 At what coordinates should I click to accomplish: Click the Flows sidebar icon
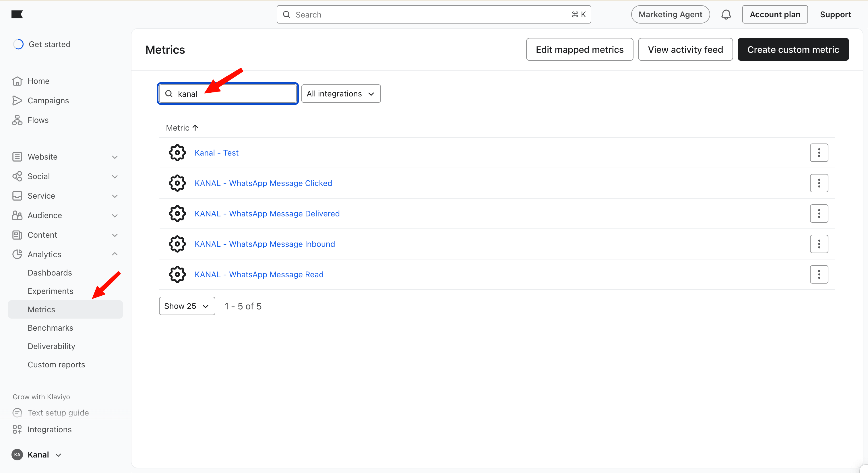coord(17,120)
